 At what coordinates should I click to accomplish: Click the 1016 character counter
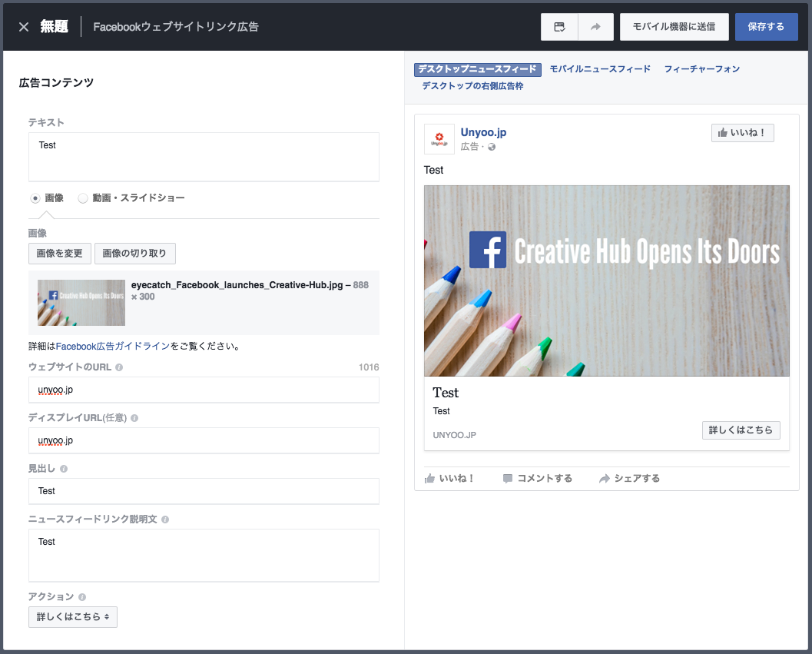coord(369,367)
